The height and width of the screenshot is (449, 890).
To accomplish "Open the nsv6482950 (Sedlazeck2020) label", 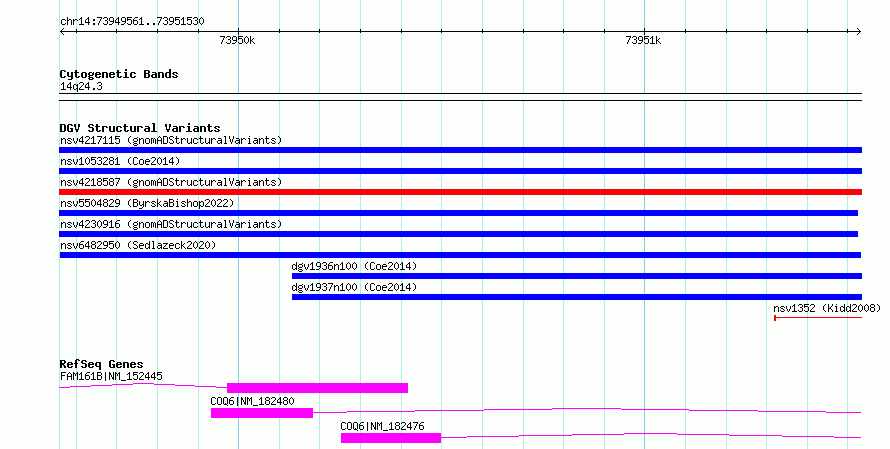I will pyautogui.click(x=138, y=245).
